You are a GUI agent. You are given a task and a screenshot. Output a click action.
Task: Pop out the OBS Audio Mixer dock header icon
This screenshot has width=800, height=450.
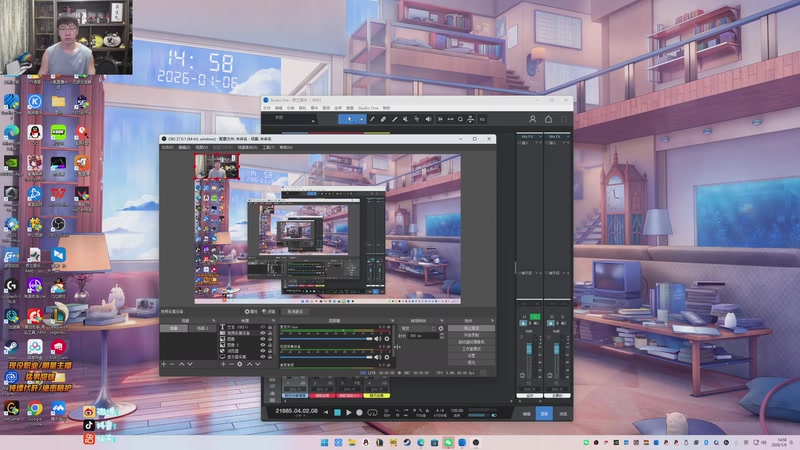[x=392, y=321]
